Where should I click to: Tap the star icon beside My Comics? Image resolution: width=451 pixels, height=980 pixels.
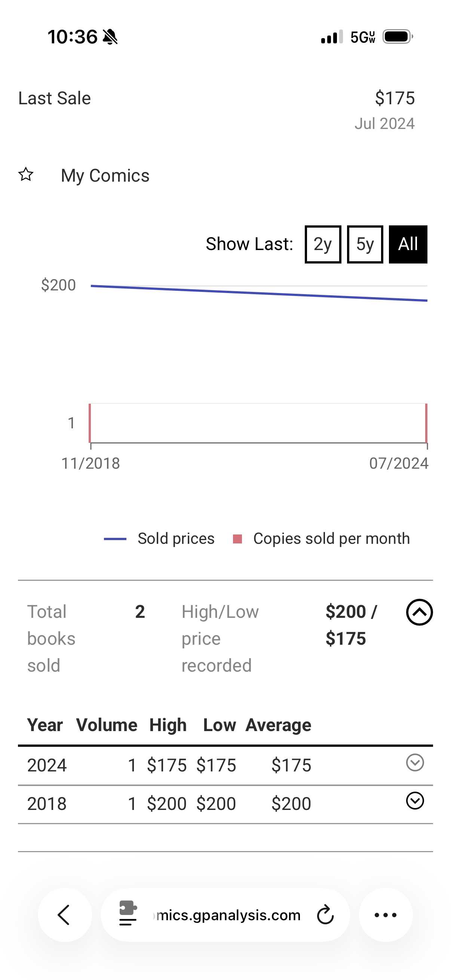26,175
